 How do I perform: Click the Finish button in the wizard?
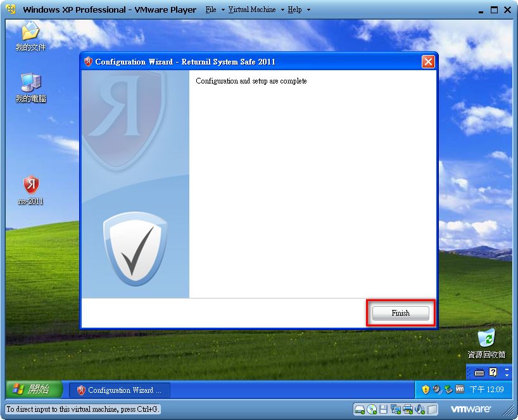pyautogui.click(x=400, y=313)
